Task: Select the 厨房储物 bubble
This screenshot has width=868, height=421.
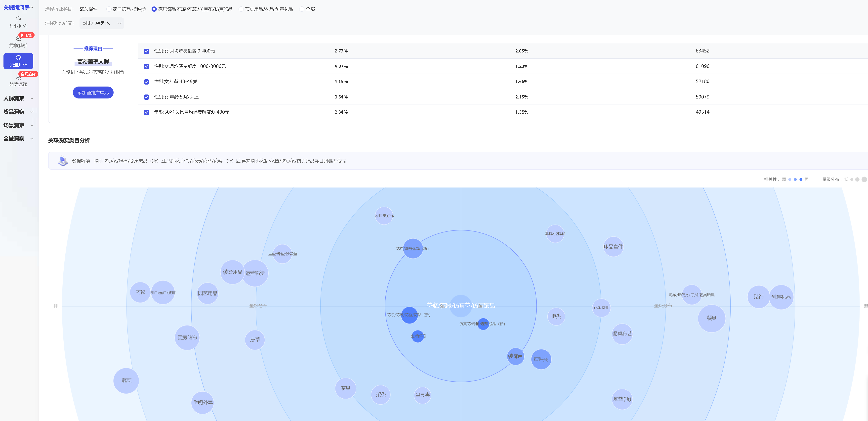Action: click(187, 337)
